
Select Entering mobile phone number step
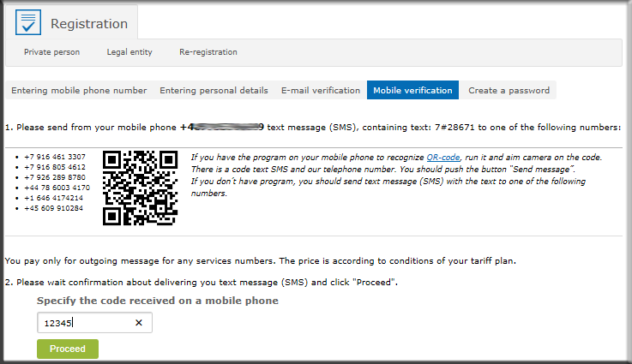coord(79,90)
